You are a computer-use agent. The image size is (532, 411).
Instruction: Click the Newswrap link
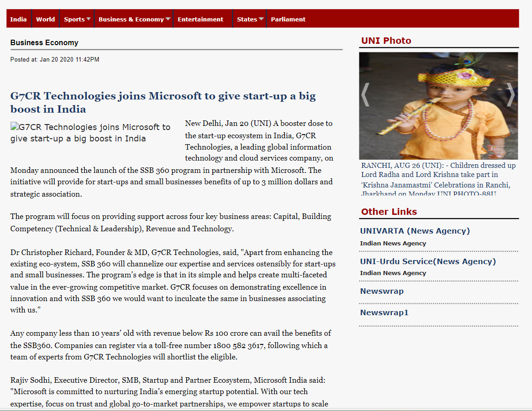(382, 291)
